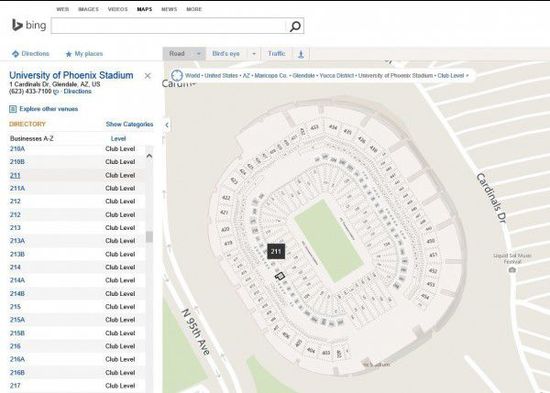Click the directory scrollbar thumb

tap(149, 237)
